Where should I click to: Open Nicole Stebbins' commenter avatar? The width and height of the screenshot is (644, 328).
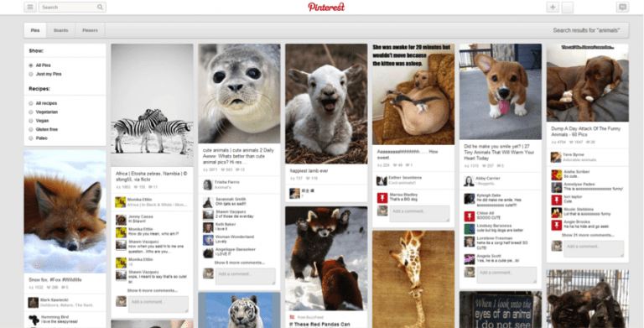[x=557, y=212]
